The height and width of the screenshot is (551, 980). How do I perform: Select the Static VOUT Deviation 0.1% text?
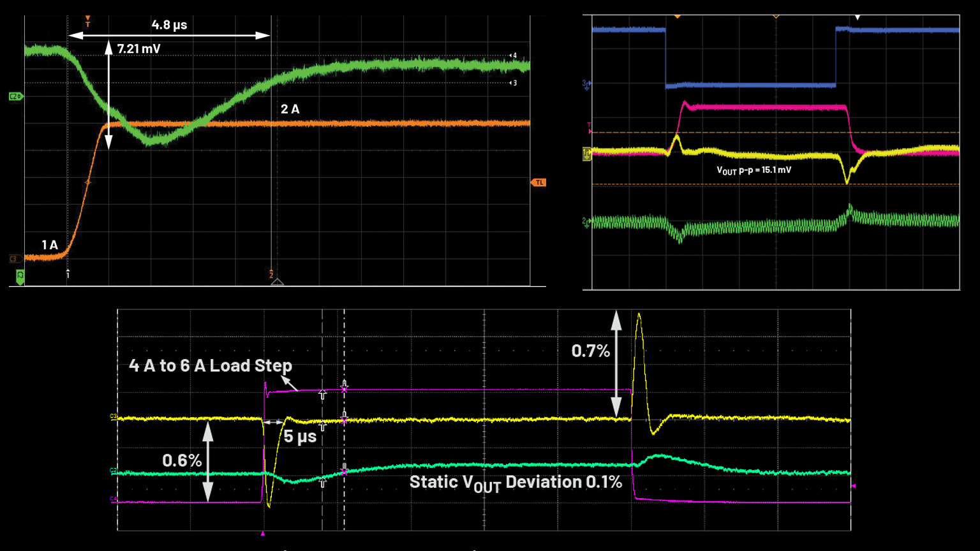click(515, 482)
